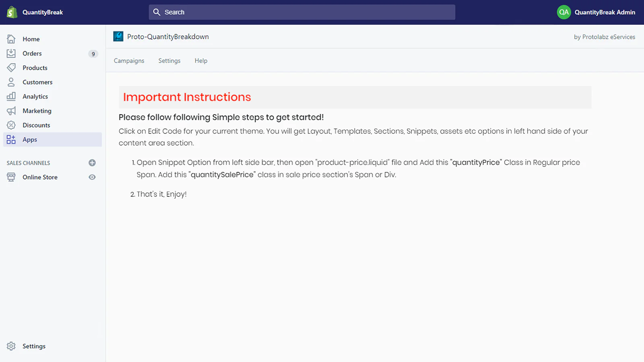Open Customers using the person icon
The height and width of the screenshot is (362, 644).
11,82
